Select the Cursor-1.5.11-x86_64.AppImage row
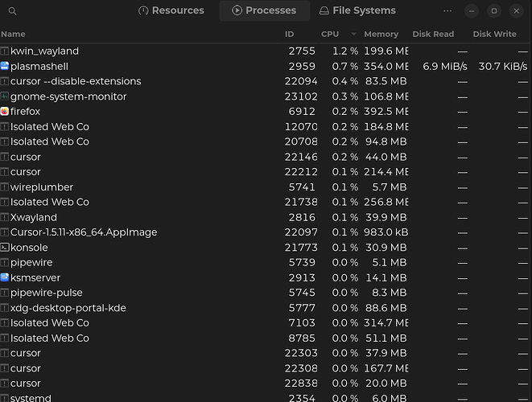Screen dimensions: 532x402 [266, 232]
